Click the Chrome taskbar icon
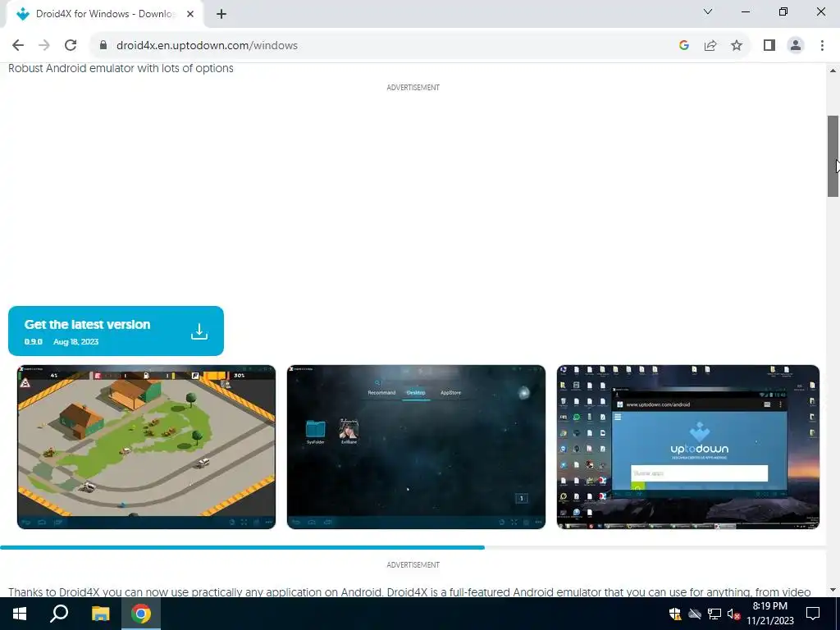The image size is (840, 630). tap(141, 614)
